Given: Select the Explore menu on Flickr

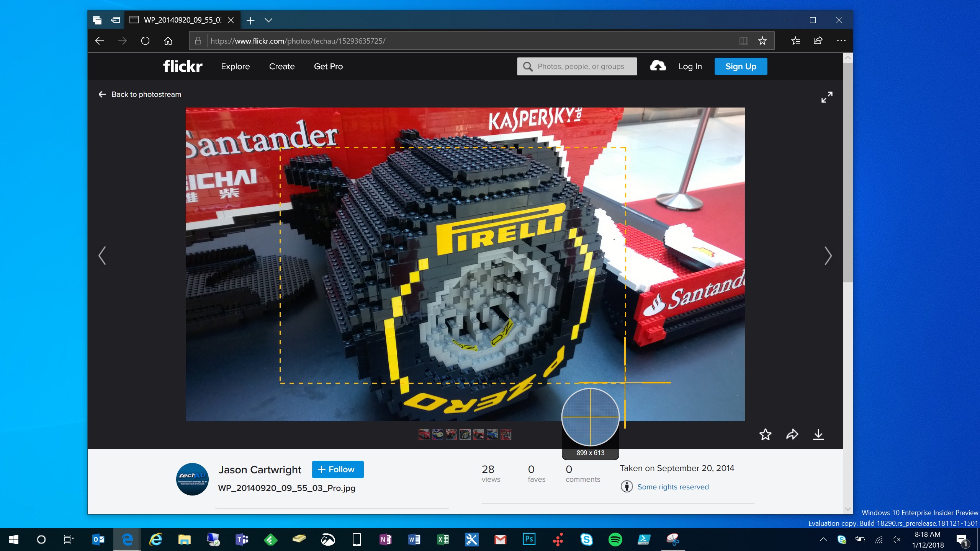Looking at the screenshot, I should pos(235,66).
